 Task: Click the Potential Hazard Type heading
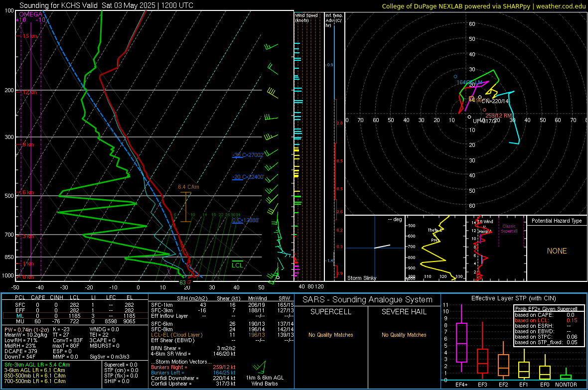tap(557, 221)
